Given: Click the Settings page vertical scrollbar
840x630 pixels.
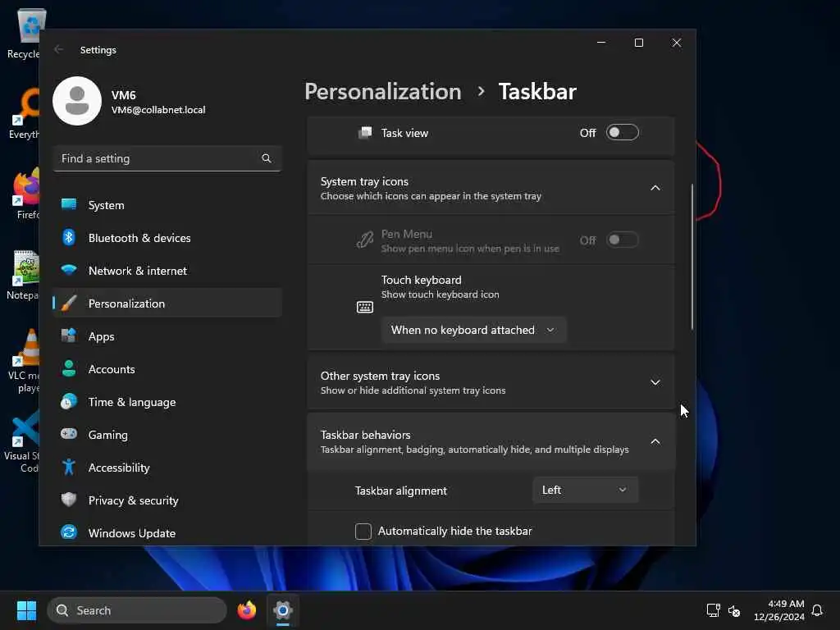Looking at the screenshot, I should [x=692, y=256].
